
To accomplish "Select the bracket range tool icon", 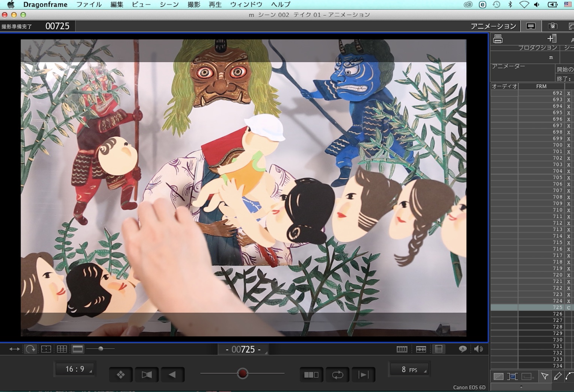I will 512,376.
